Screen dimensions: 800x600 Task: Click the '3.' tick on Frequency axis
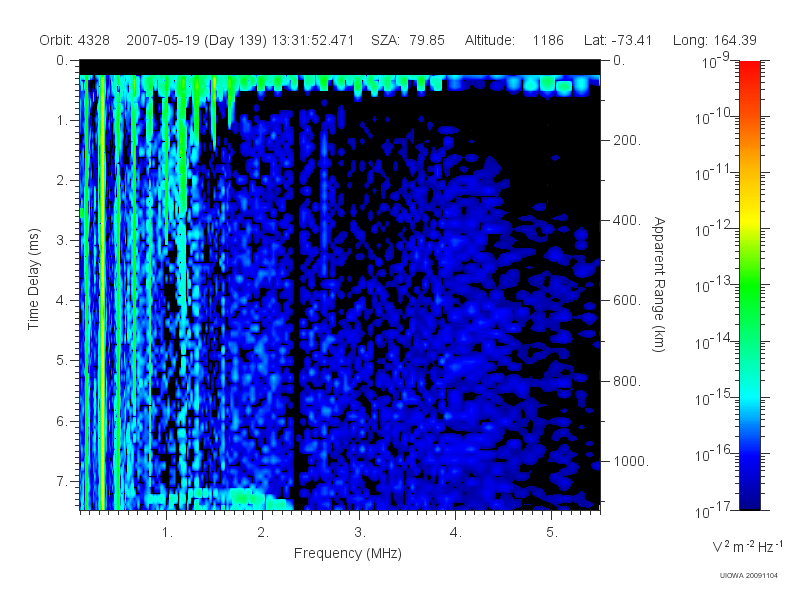tap(360, 533)
